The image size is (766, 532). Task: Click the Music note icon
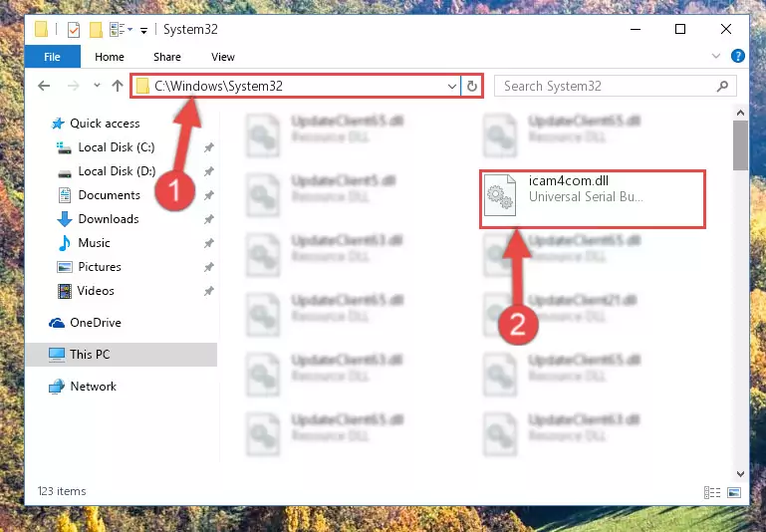(x=64, y=243)
